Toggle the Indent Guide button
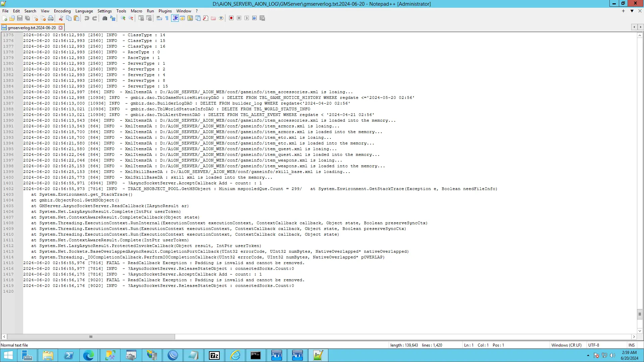This screenshot has width=644, height=362. click(175, 18)
